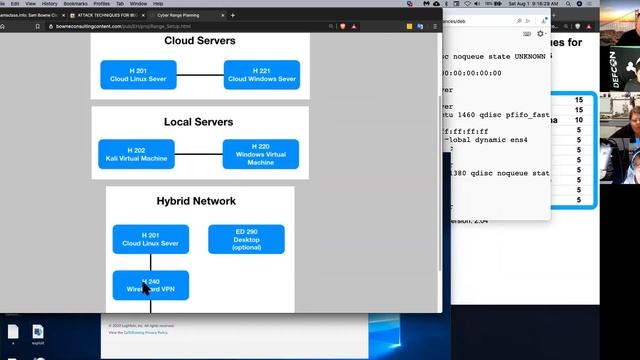Click the volume icon in menu bar
The height and width of the screenshot is (360, 640).
[x=477, y=3]
